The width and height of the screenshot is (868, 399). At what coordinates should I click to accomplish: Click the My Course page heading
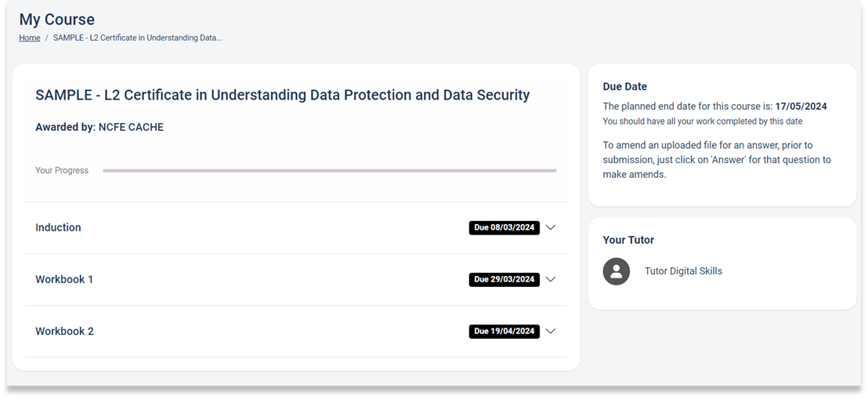point(57,20)
